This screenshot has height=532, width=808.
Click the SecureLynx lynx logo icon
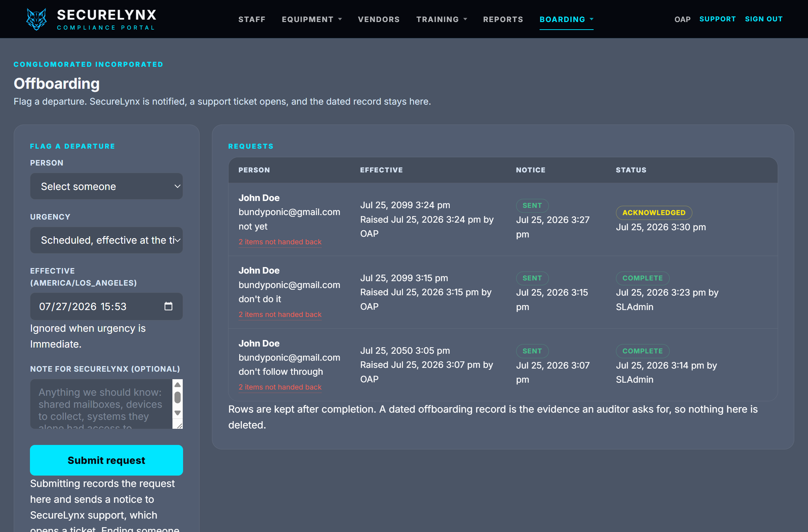pyautogui.click(x=36, y=19)
